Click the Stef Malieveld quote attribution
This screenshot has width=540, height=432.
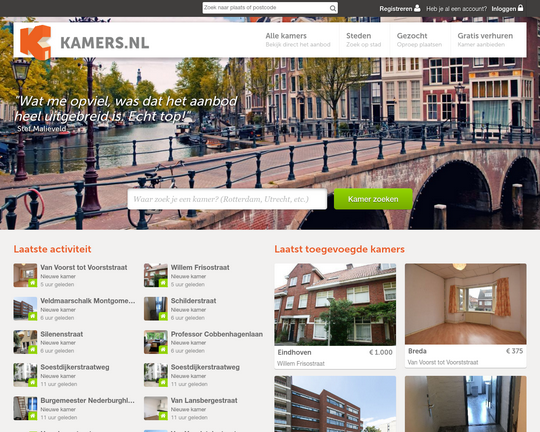pos(42,128)
